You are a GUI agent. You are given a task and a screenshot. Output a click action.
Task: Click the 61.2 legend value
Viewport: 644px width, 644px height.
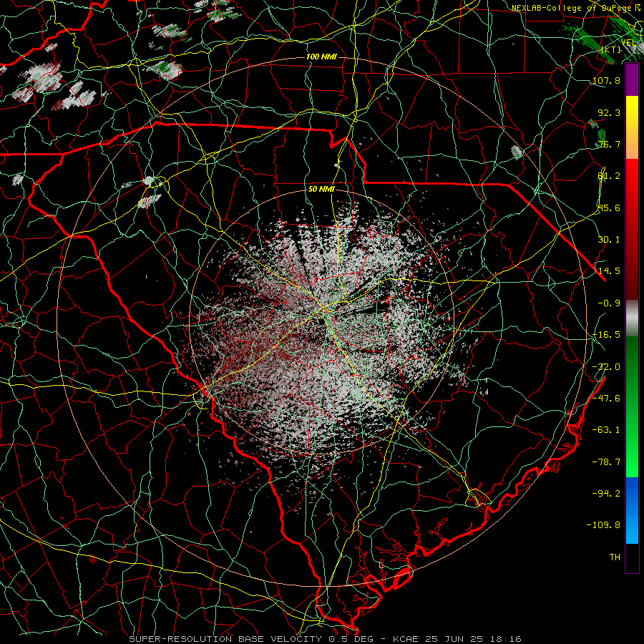pos(609,176)
